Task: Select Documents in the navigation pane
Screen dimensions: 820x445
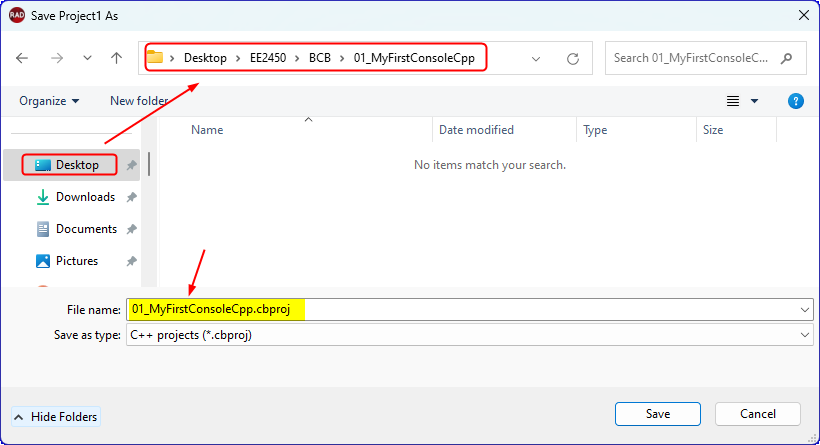Action: (x=85, y=229)
